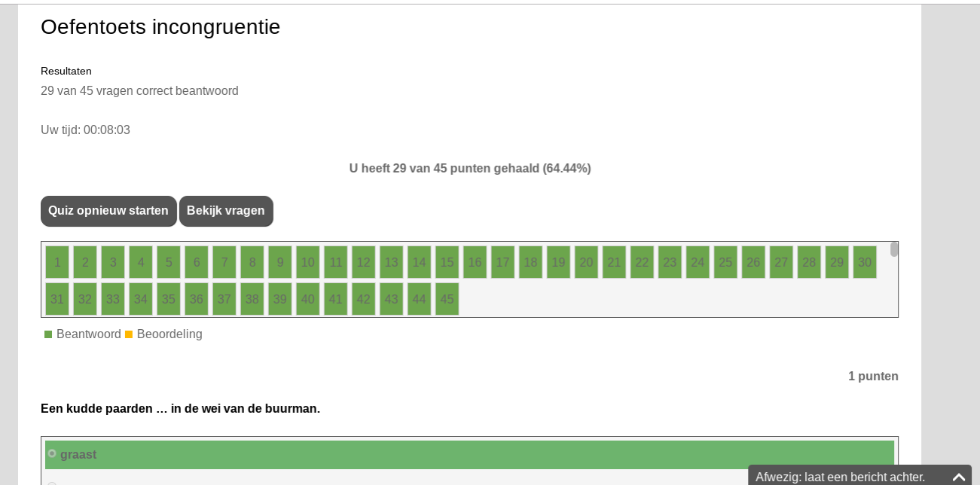Jump to question 31 tile
Screen dimensions: 980x485
[57, 299]
